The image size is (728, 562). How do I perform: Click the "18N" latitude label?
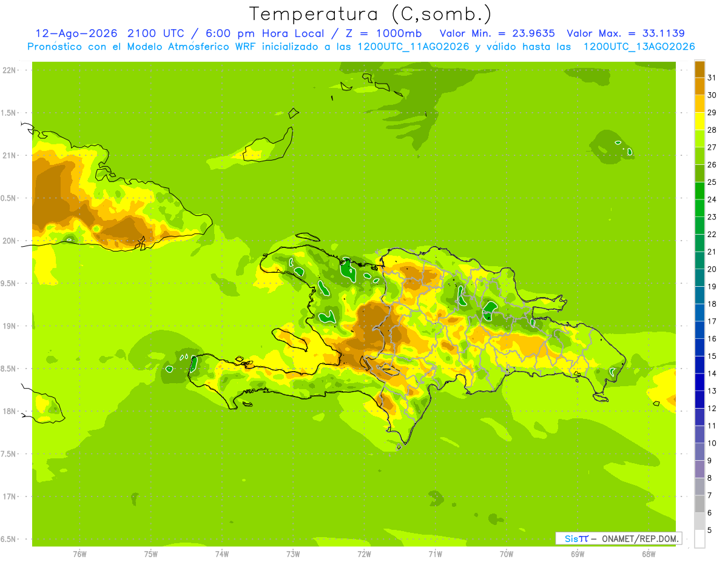(x=10, y=411)
